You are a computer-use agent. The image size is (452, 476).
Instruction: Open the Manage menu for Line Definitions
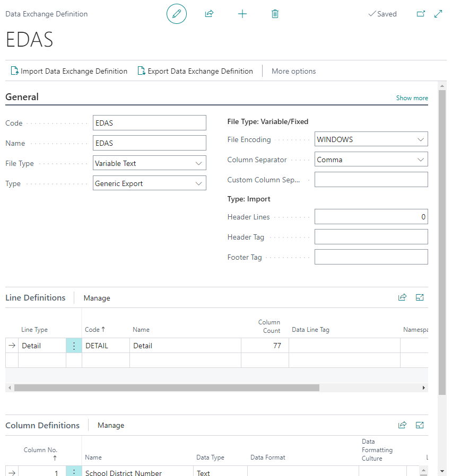click(97, 297)
